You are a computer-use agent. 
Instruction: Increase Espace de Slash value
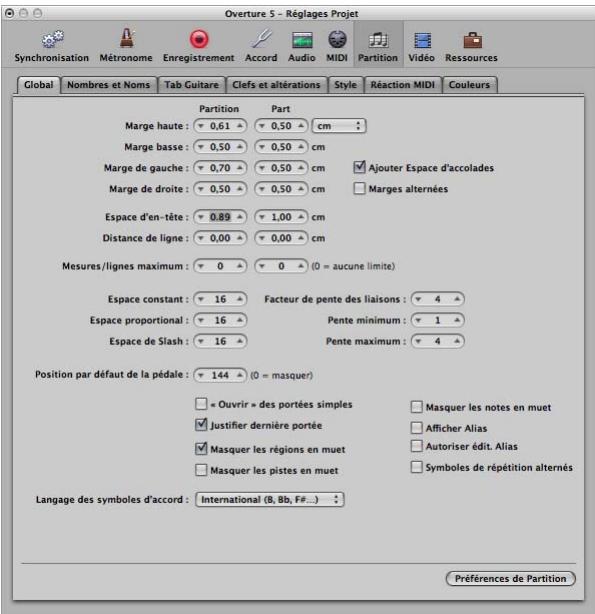tap(240, 341)
